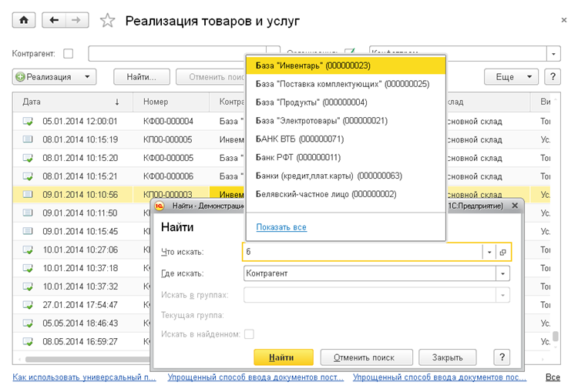578x392 pixels.
Task: Click document icon of 05.05.2014 18:46:43 row
Action: tap(28, 323)
